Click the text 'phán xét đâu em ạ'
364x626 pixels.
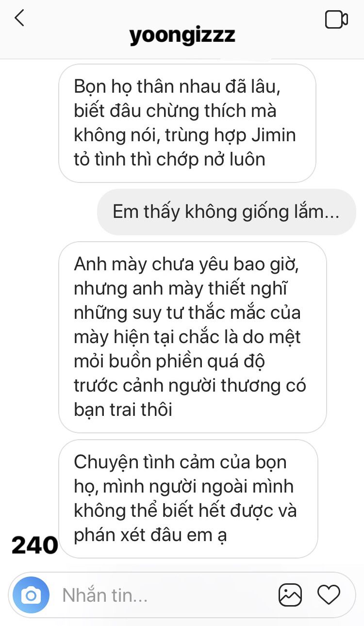150,535
